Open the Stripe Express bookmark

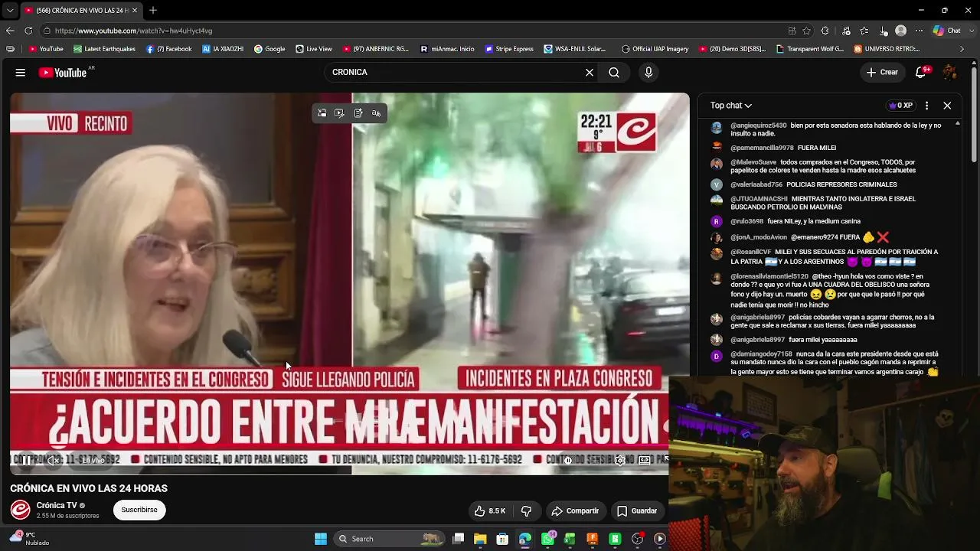tap(509, 49)
